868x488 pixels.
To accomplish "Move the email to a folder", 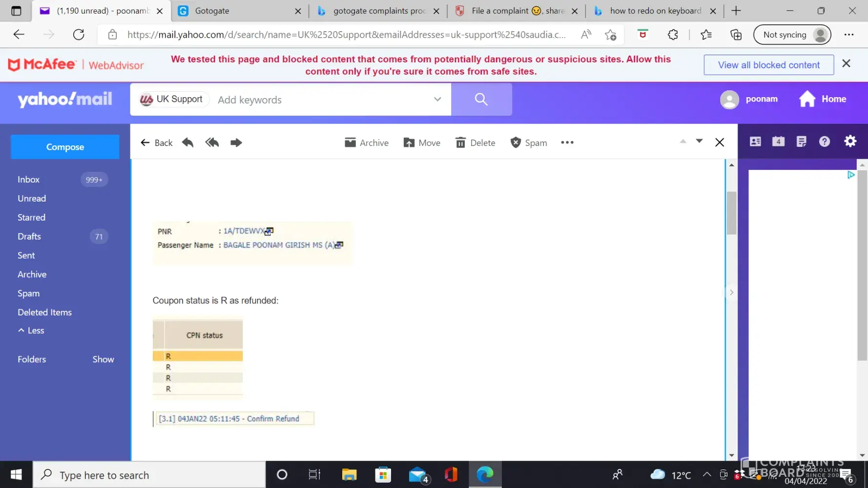I will coord(422,142).
